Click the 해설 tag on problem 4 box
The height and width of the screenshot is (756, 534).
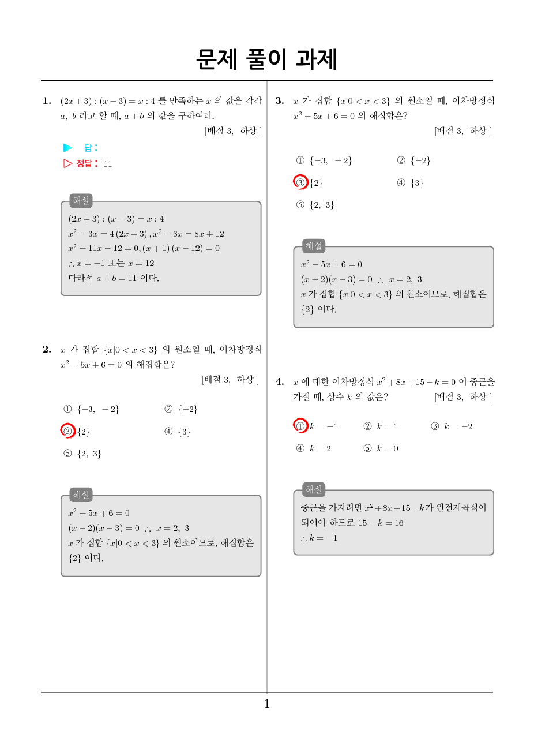pos(314,489)
